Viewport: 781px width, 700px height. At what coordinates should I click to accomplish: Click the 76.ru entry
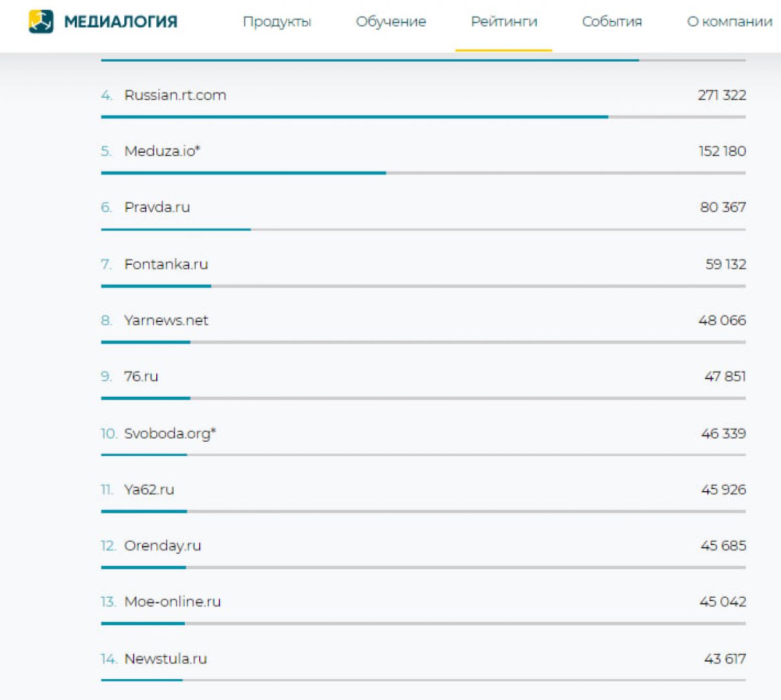(141, 376)
